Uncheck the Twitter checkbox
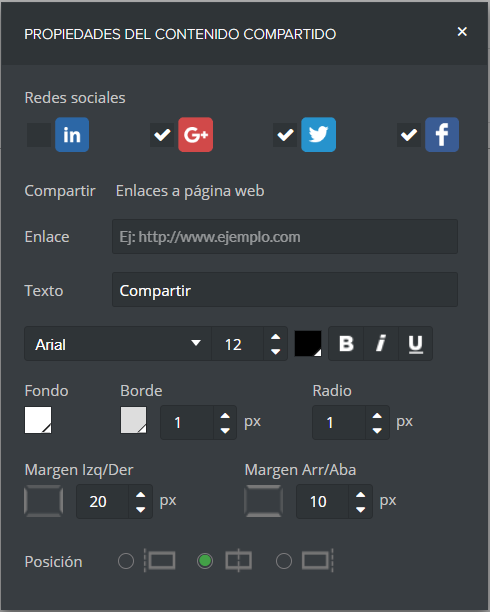490x612 pixels. coord(285,135)
